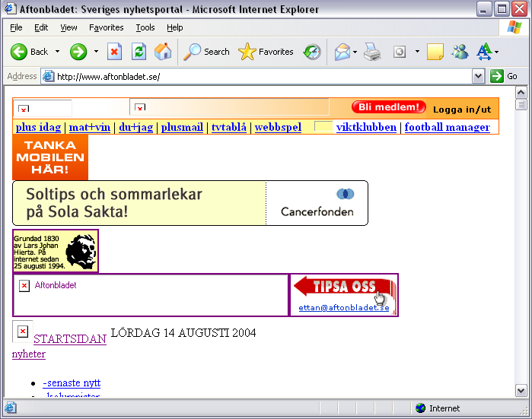The width and height of the screenshot is (532, 419).
Task: Open the History clock icon
Action: click(312, 52)
